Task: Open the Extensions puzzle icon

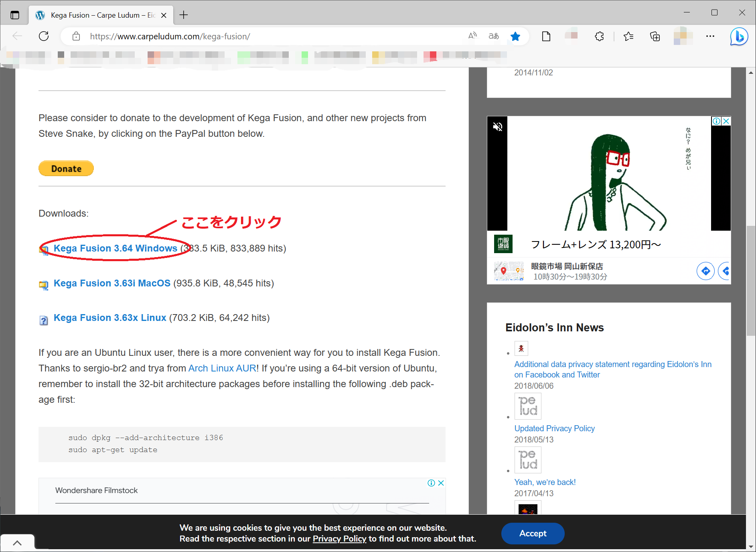Action: click(x=599, y=37)
